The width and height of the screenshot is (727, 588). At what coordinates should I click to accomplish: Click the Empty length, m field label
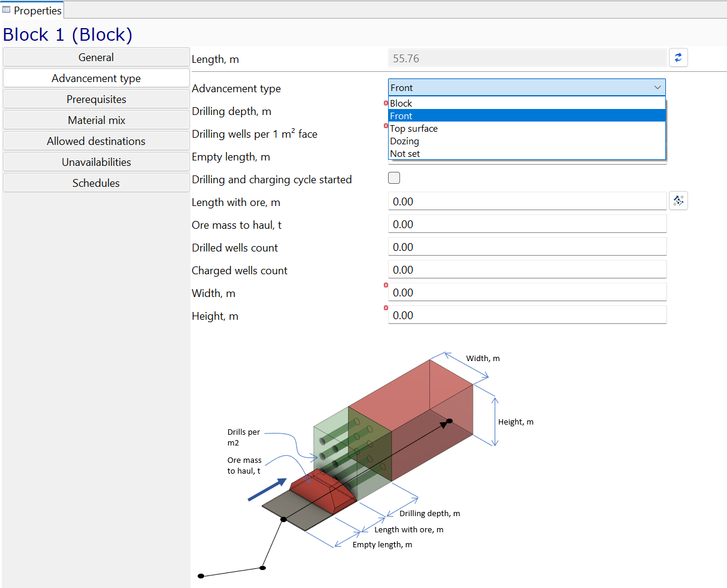[231, 157]
